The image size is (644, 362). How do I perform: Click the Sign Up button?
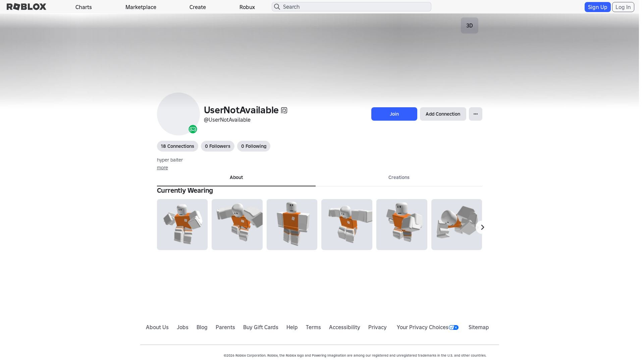pos(597,7)
